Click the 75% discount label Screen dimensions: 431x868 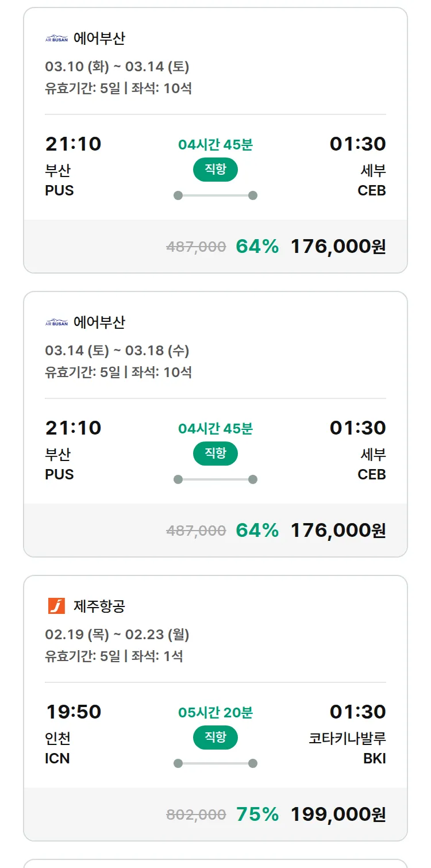(257, 814)
